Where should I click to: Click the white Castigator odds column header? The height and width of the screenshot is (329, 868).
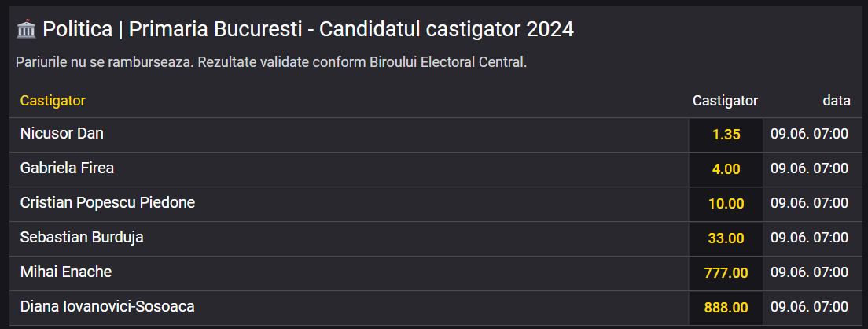pos(725,101)
